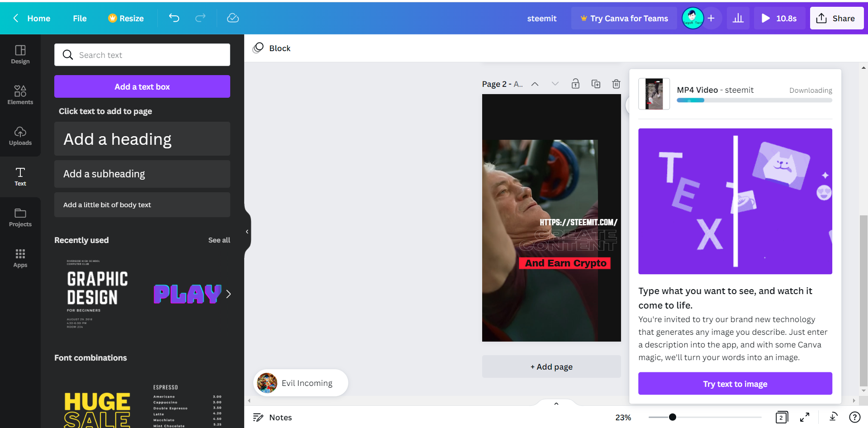Add a collaborator with plus icon

[711, 19]
